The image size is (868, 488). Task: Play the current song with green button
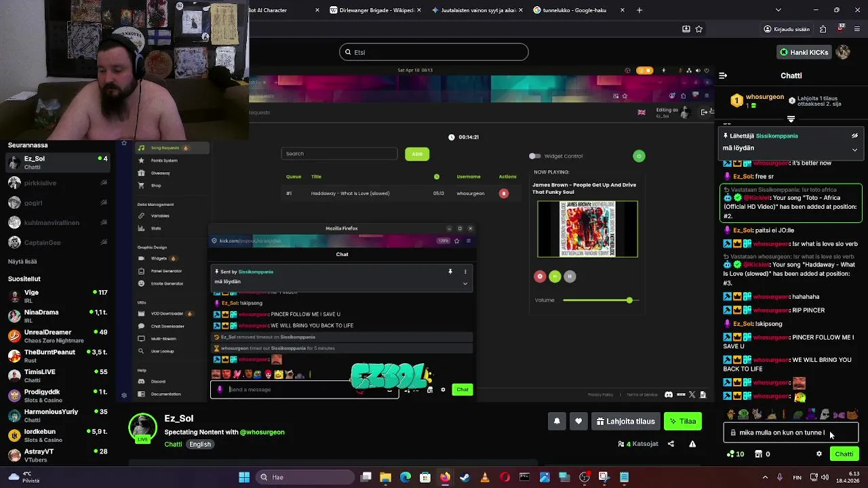[555, 276]
